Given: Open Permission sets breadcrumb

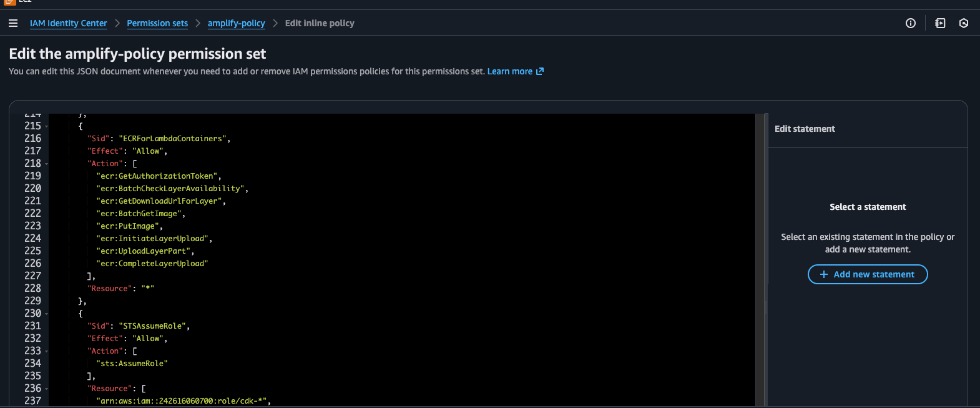Looking at the screenshot, I should (157, 23).
